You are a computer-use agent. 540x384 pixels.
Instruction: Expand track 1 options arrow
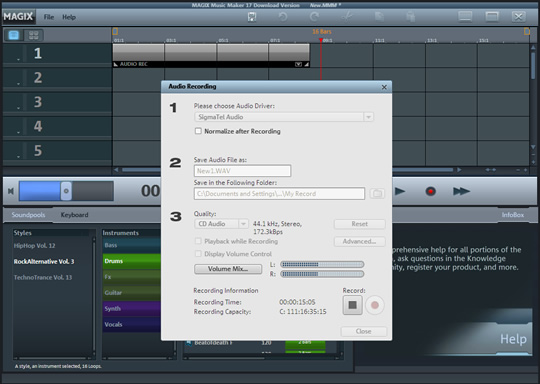18,59
